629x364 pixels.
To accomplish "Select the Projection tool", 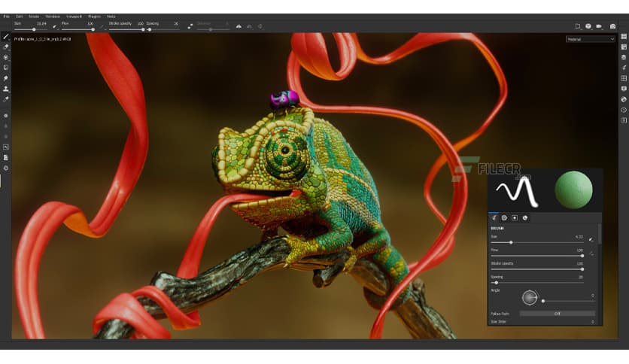I will coord(5,57).
